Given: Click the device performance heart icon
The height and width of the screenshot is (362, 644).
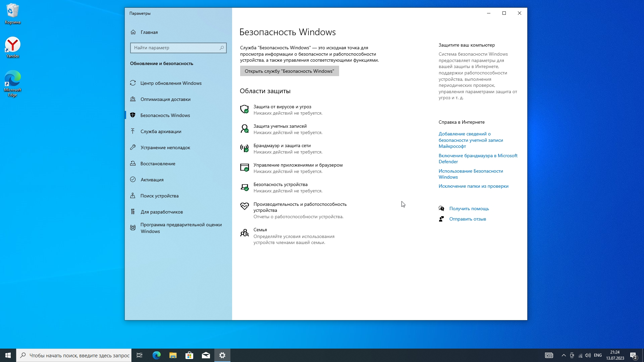Looking at the screenshot, I should [x=245, y=206].
